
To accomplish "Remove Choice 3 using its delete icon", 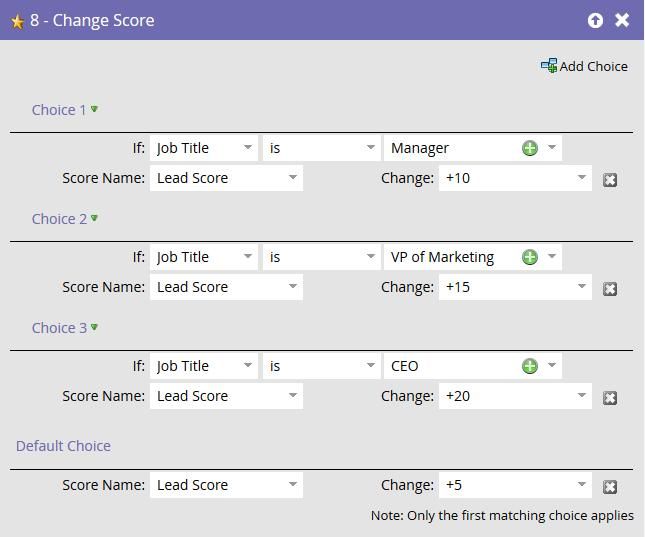I will pos(610,398).
